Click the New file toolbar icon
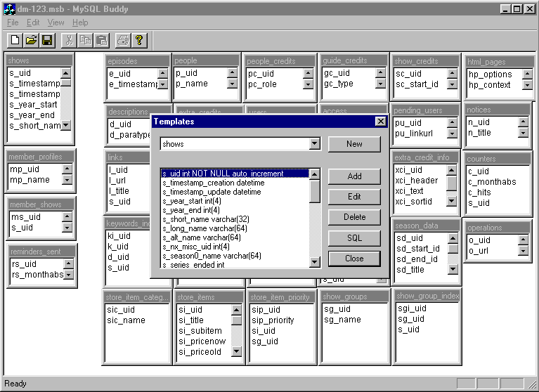 pos(15,40)
